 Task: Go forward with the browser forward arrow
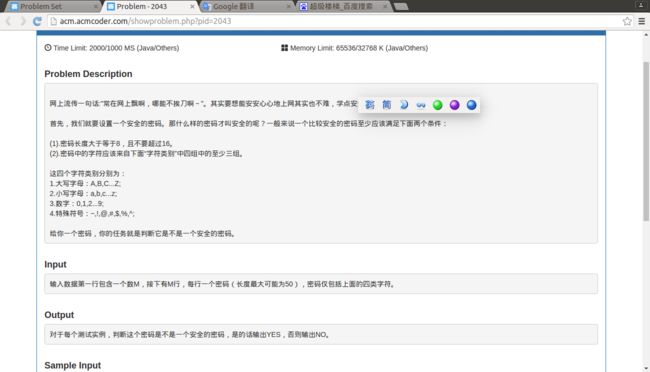point(22,21)
